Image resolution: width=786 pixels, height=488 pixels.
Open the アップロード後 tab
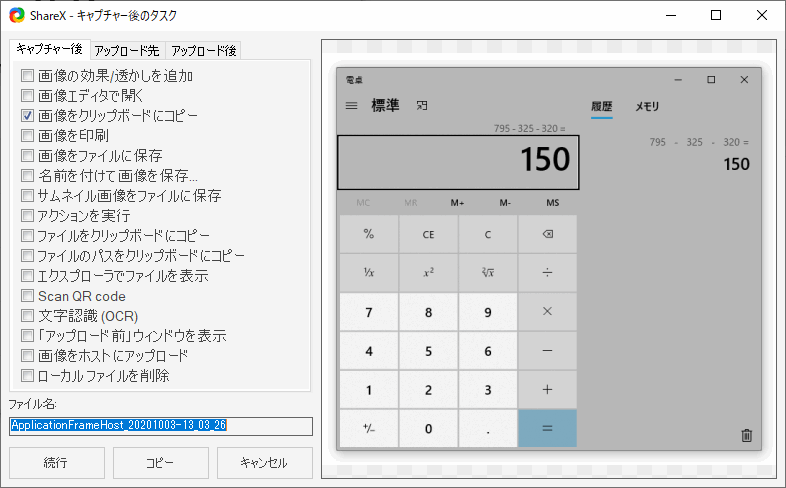coord(204,51)
